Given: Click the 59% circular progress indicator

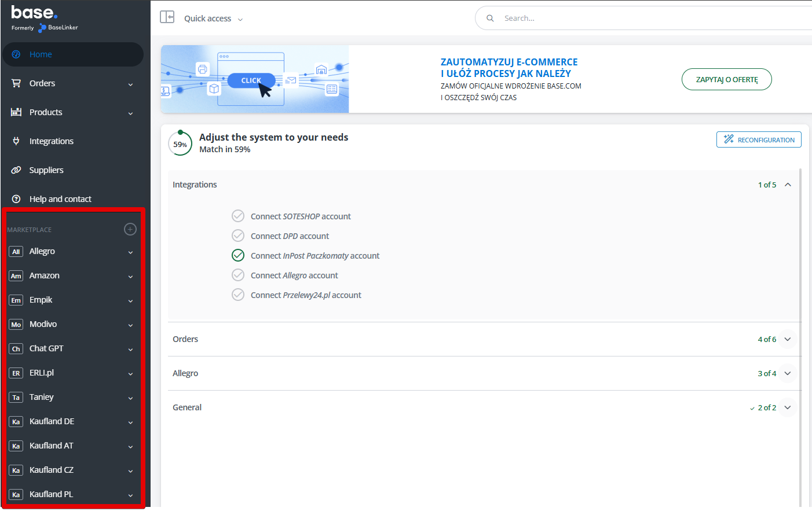Looking at the screenshot, I should tap(180, 144).
